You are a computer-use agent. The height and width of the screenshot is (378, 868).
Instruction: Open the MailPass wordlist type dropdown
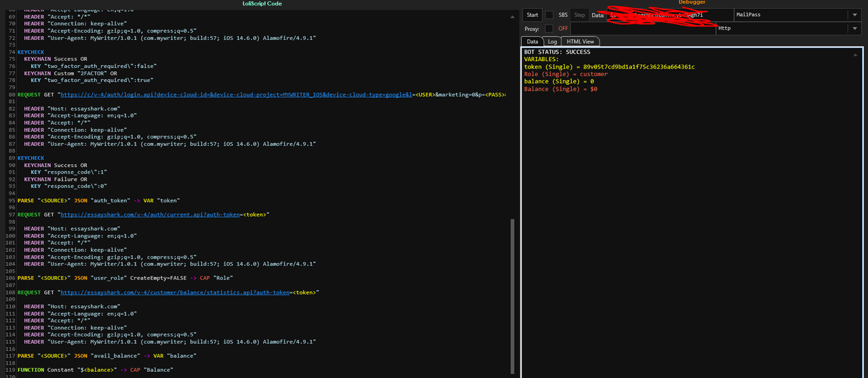tap(854, 15)
